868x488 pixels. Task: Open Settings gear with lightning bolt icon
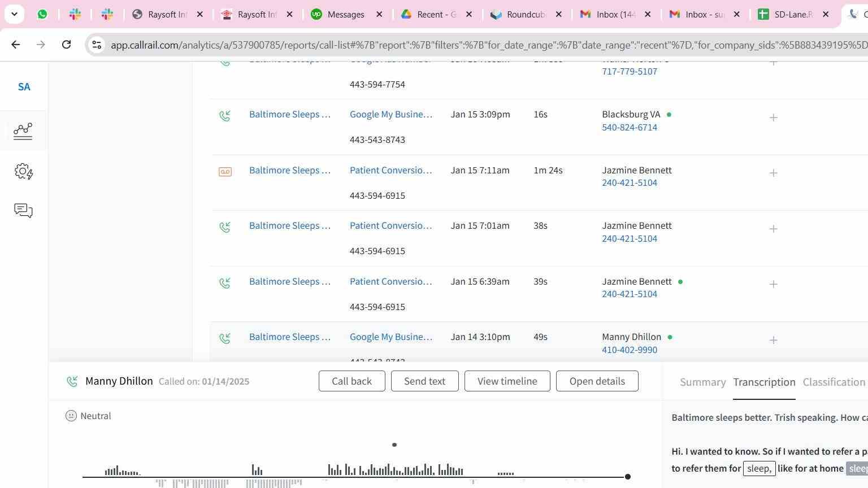click(x=24, y=171)
